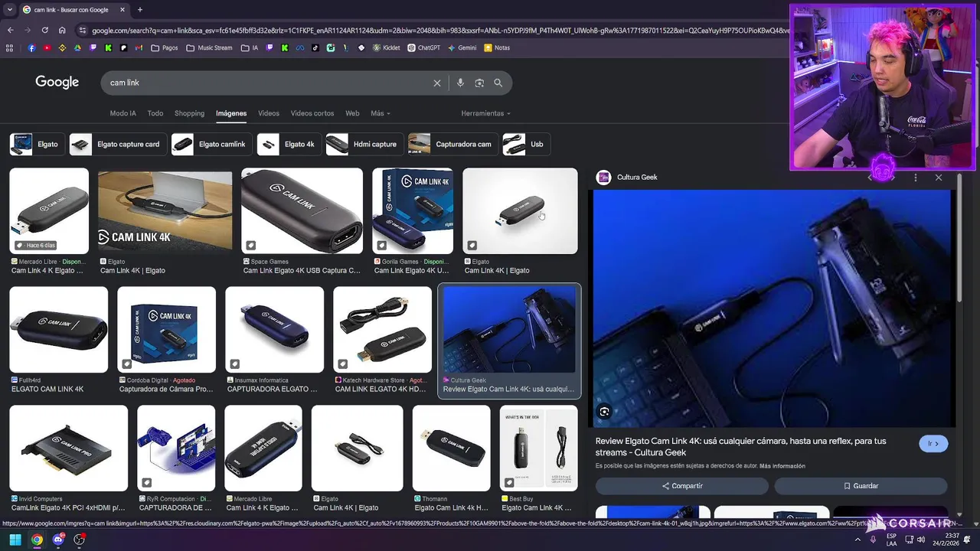Screen dimensions: 980x551
Task: Open search by image (Lens) icon
Action: click(x=479, y=83)
